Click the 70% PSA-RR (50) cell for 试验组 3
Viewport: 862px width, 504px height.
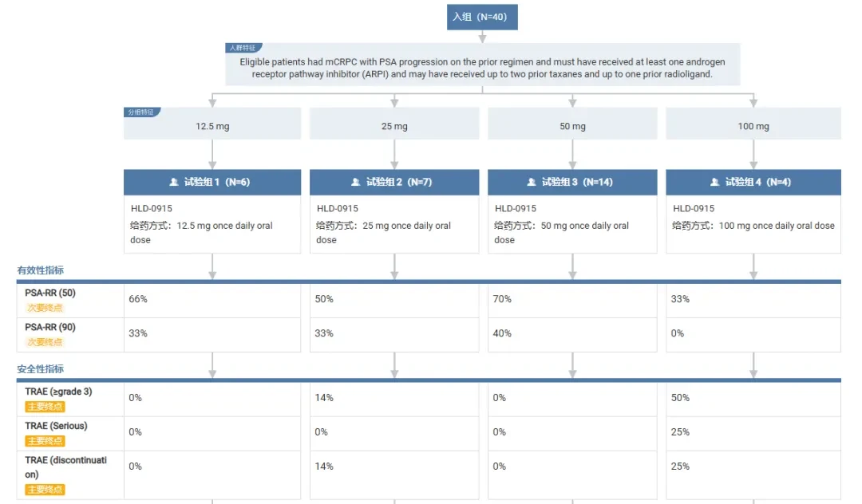point(572,300)
